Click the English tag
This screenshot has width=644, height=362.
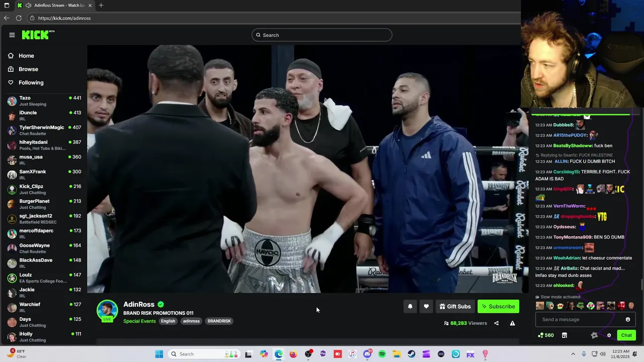pyautogui.click(x=168, y=321)
